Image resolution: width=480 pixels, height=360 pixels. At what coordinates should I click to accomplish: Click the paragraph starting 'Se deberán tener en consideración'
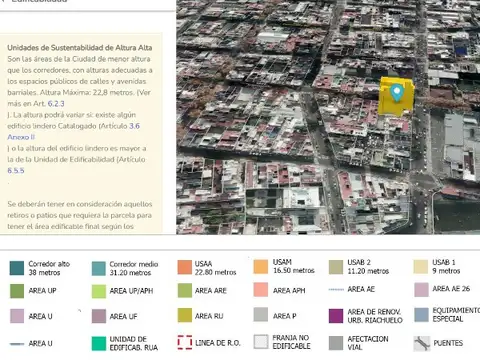tap(80, 215)
